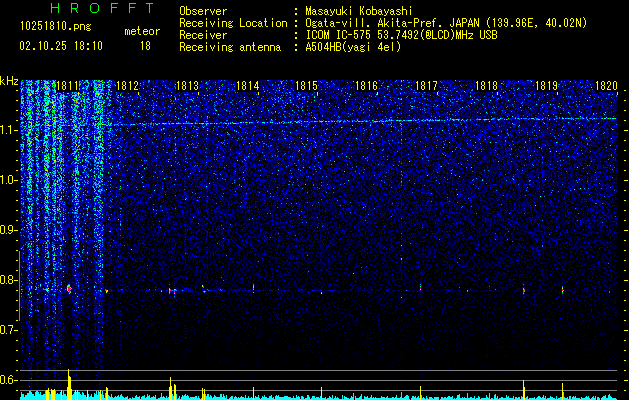Click the Observer label
The height and width of the screenshot is (400, 629).
(x=203, y=11)
